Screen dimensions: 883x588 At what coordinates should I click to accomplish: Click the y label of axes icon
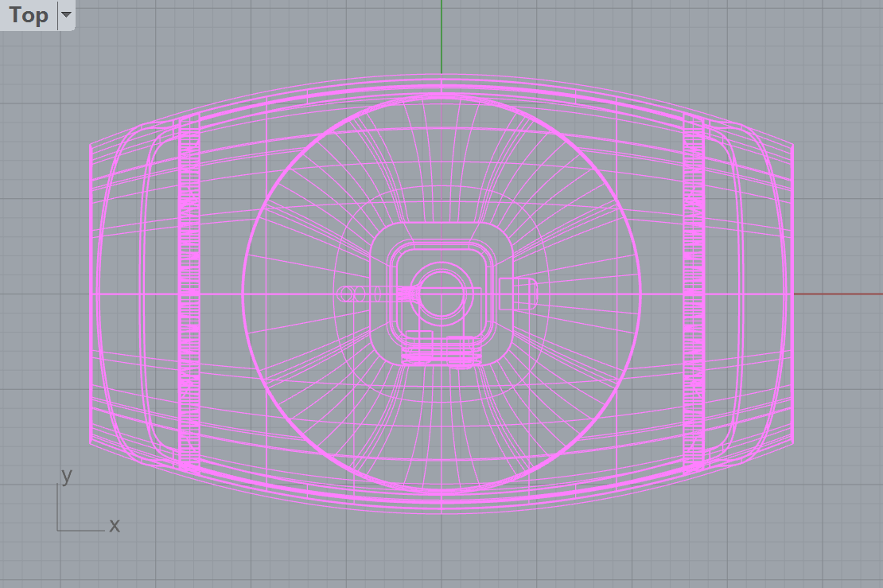pyautogui.click(x=67, y=476)
